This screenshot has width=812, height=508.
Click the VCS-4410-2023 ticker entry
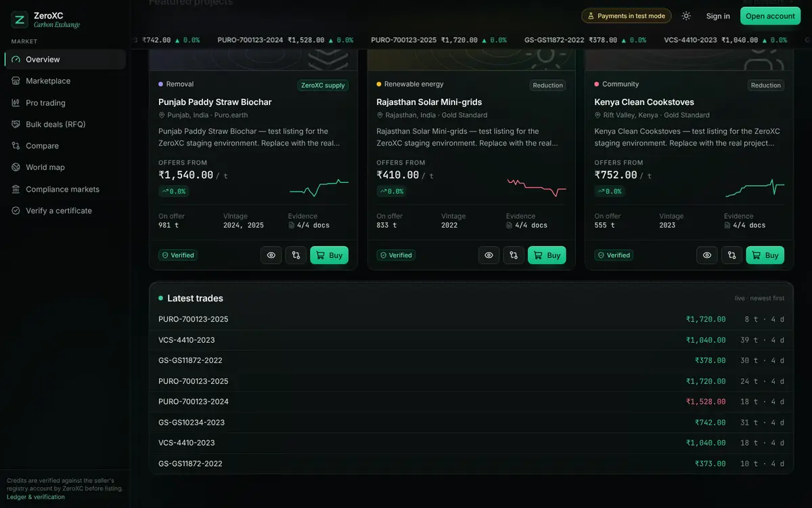(x=725, y=40)
